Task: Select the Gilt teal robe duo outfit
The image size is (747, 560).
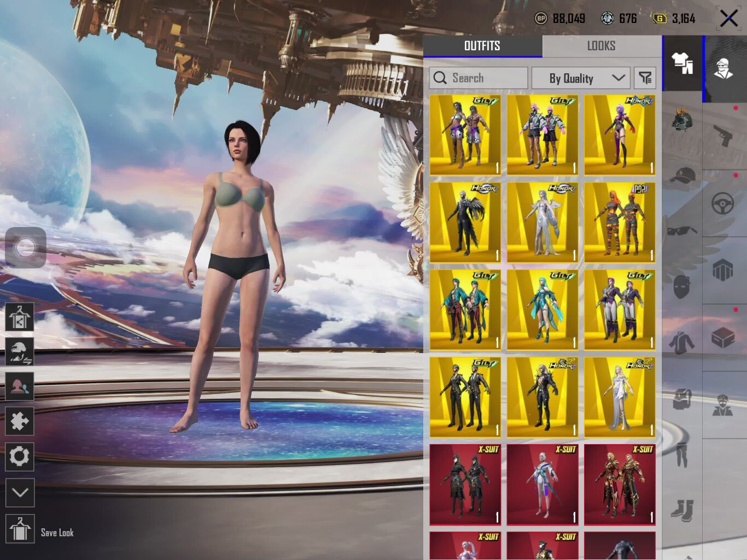Action: [x=465, y=310]
